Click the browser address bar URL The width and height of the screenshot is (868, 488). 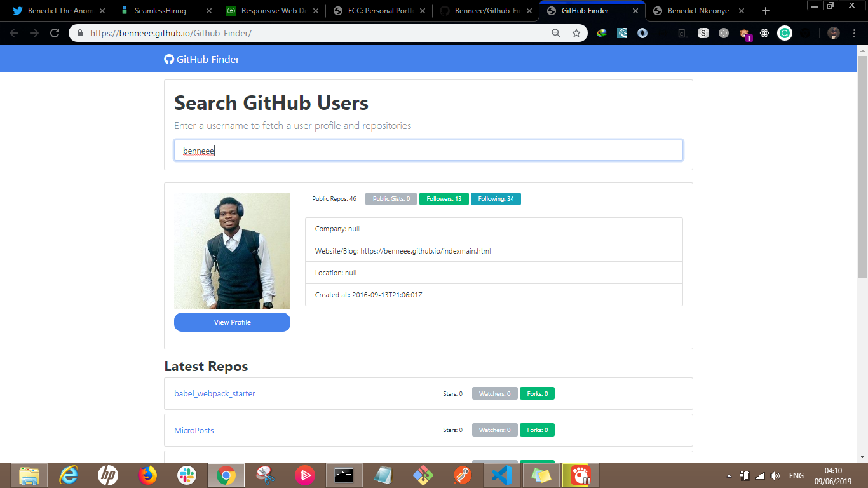coord(171,33)
